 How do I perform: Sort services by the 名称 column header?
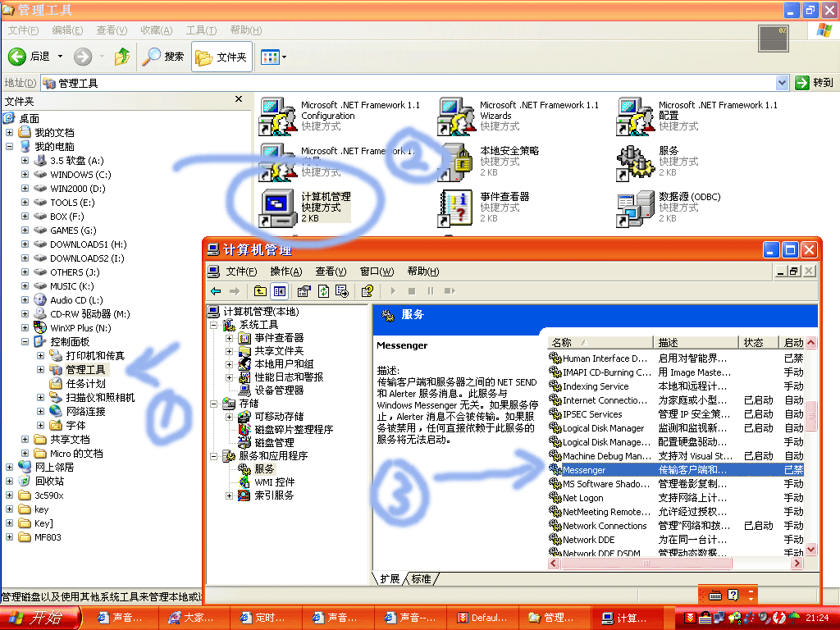(600, 342)
